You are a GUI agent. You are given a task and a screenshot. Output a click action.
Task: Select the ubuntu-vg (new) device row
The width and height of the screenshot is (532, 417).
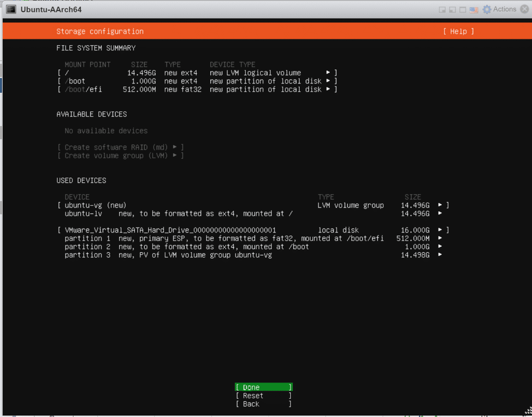[x=253, y=205]
